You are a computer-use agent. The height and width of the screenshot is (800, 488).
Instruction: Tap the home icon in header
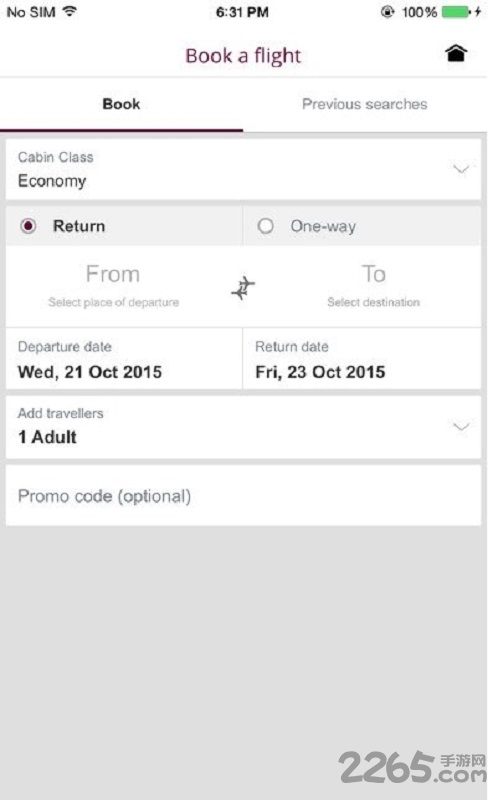click(x=456, y=53)
